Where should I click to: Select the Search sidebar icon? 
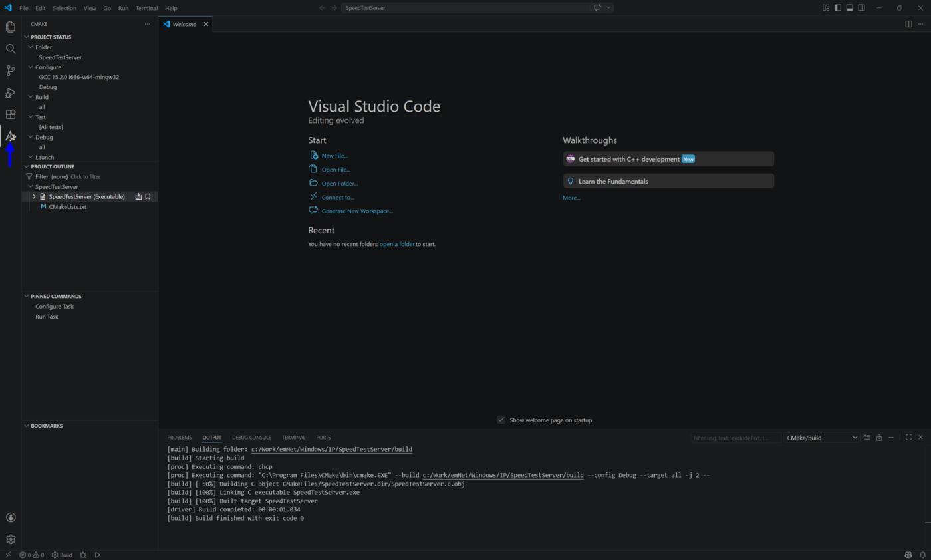10,48
